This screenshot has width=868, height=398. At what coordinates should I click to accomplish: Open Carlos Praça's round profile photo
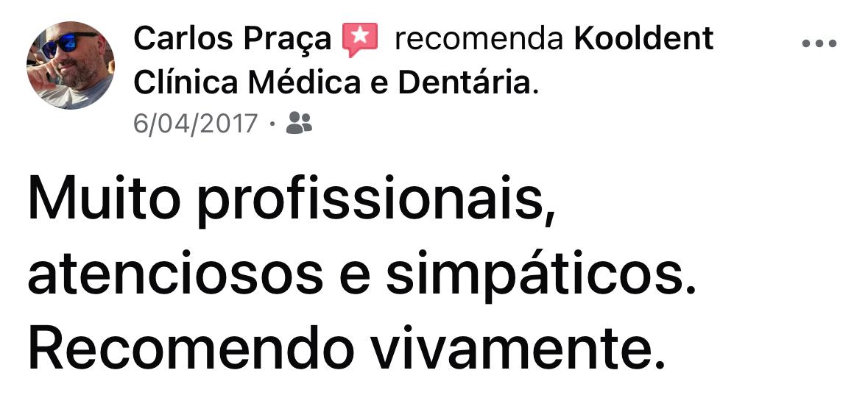click(x=70, y=65)
